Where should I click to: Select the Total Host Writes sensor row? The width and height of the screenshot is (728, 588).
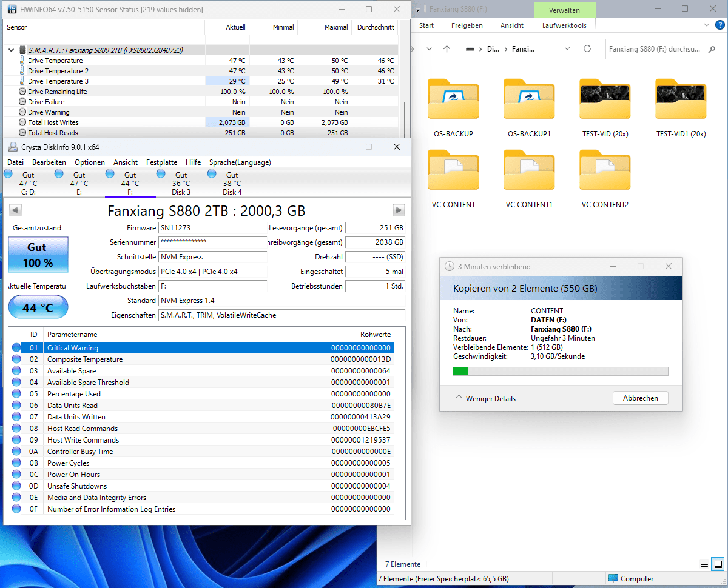coord(201,122)
